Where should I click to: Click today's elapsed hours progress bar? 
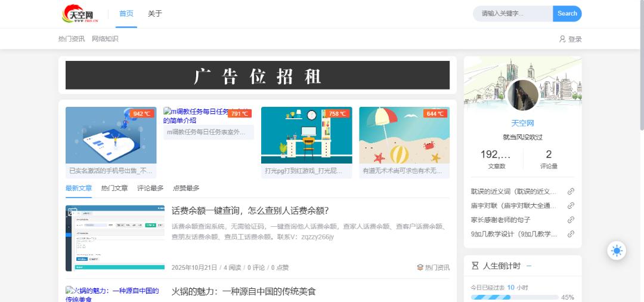(x=515, y=297)
